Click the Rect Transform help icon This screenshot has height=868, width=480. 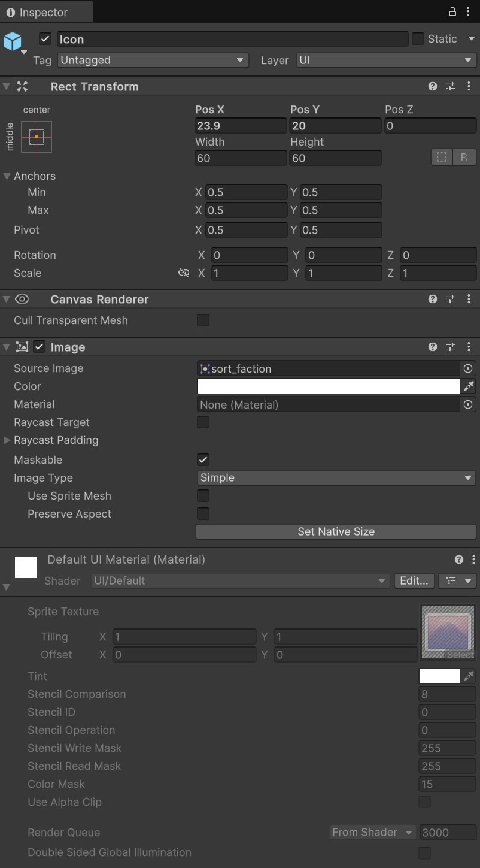pyautogui.click(x=432, y=86)
